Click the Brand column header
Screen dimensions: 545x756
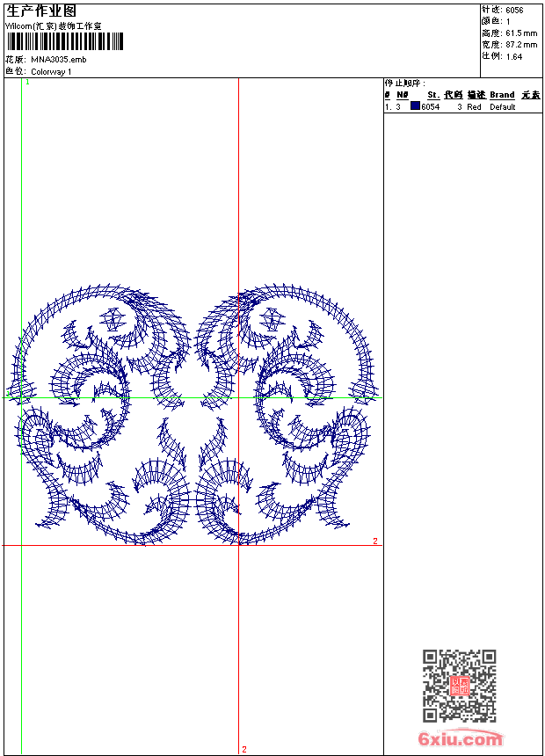502,95
